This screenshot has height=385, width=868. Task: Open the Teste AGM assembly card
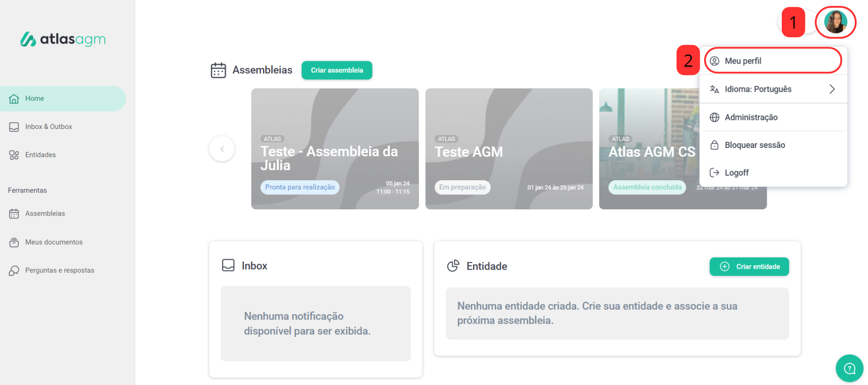508,149
